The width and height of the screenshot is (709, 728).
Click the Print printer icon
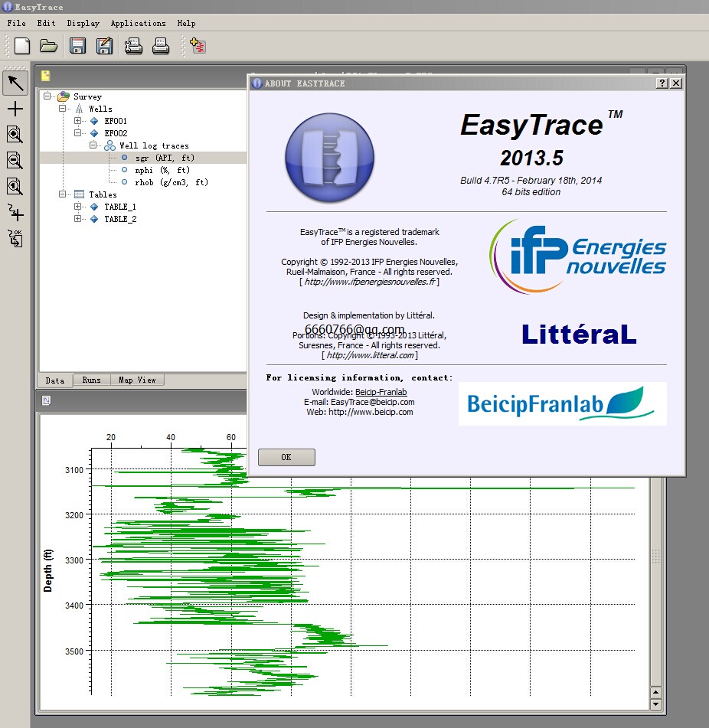(x=161, y=46)
